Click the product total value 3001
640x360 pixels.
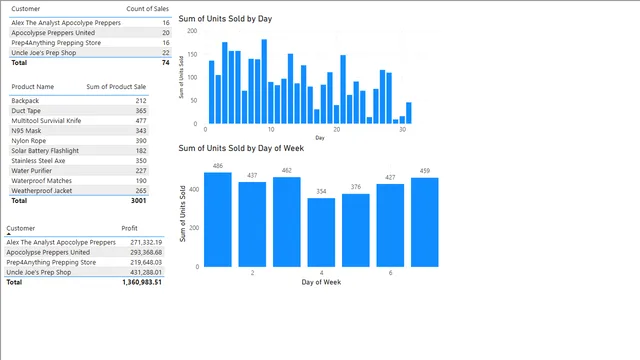tap(138, 200)
